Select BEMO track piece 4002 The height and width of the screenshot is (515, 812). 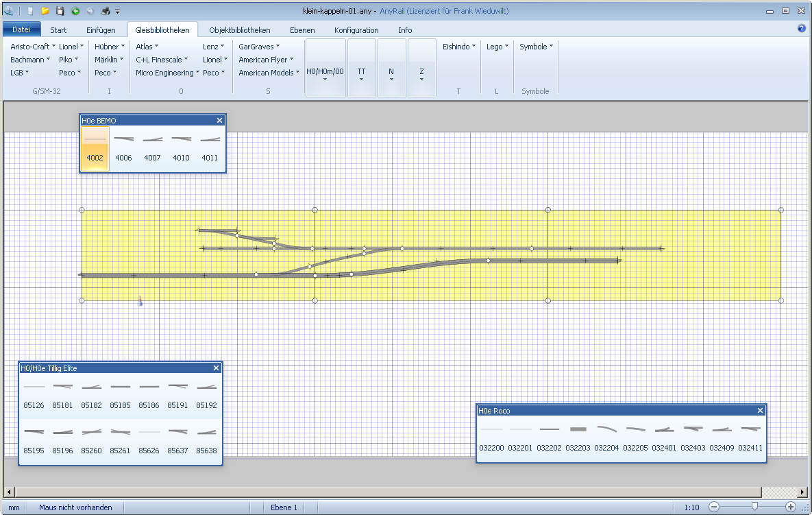(95, 148)
